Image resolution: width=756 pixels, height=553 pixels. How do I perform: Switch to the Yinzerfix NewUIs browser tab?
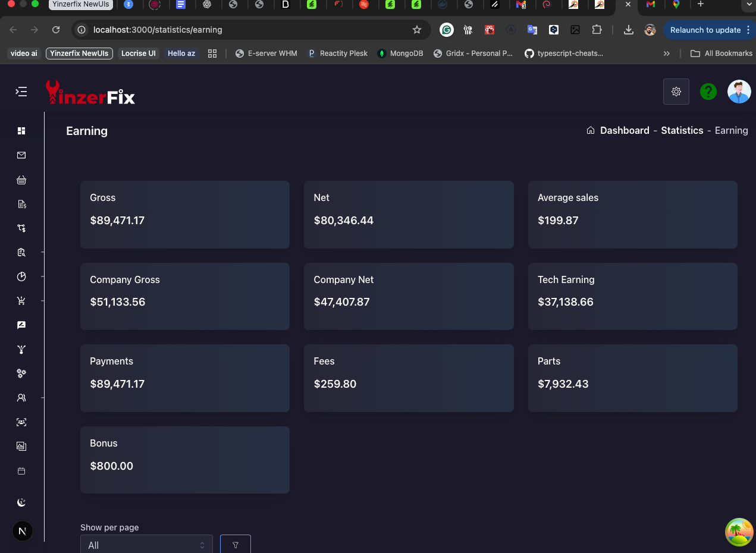[x=80, y=5]
